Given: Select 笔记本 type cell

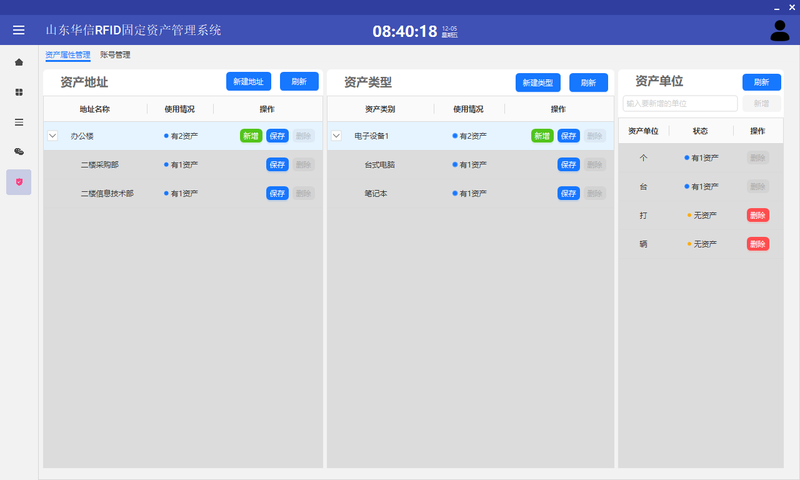Looking at the screenshot, I should (376, 193).
